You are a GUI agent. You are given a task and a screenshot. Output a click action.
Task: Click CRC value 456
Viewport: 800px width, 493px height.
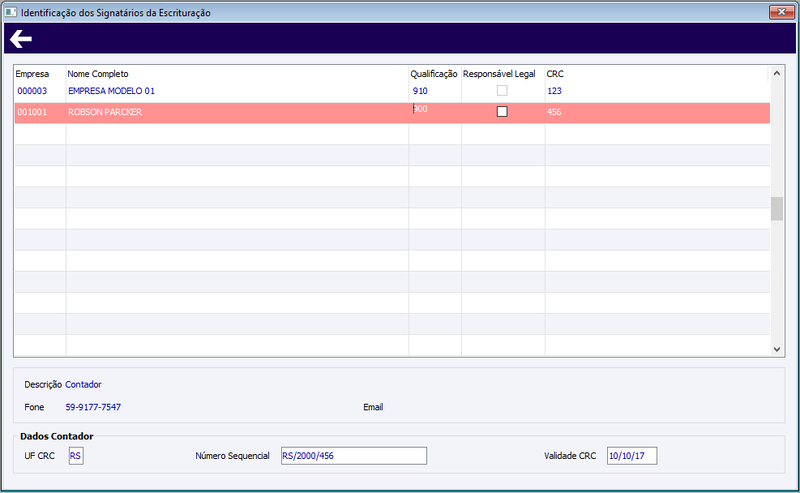(554, 112)
